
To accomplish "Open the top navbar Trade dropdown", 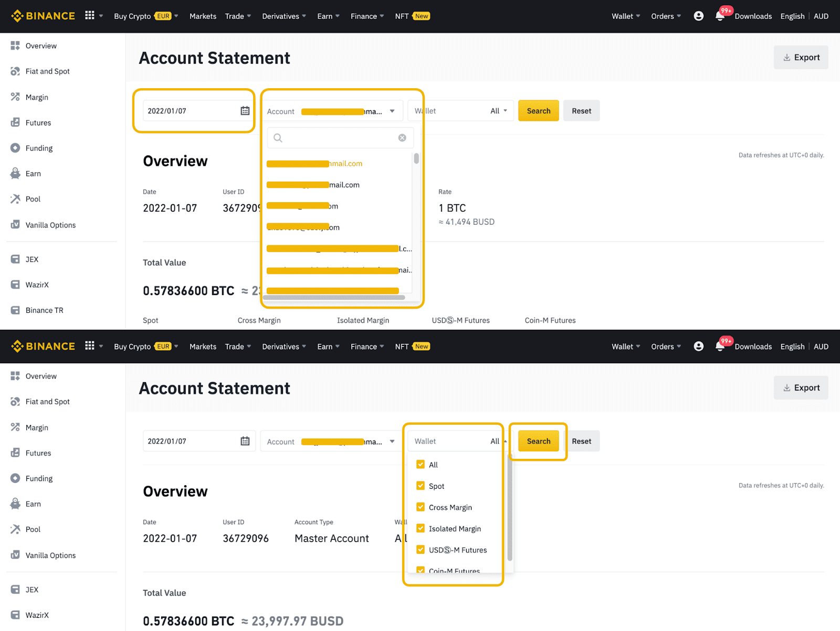I will [x=238, y=16].
